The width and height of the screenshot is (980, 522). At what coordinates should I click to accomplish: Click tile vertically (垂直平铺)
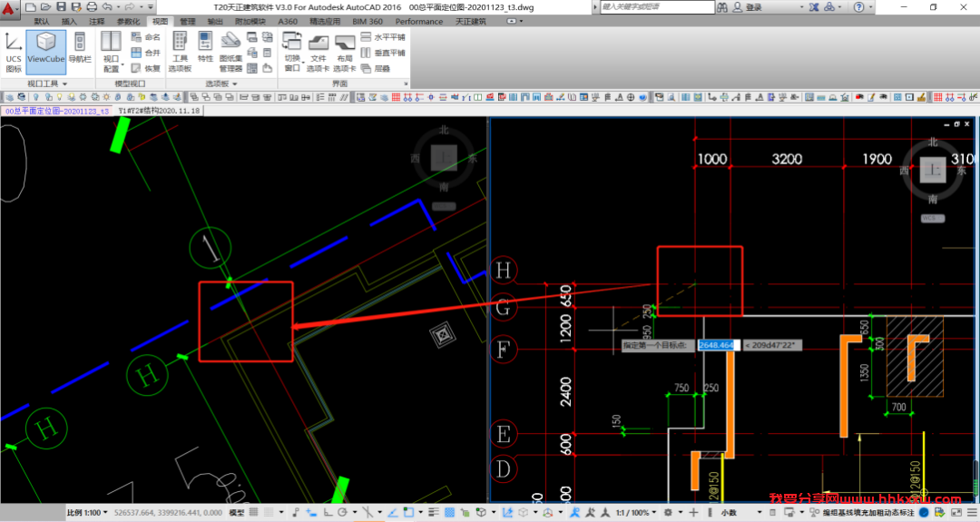(383, 54)
